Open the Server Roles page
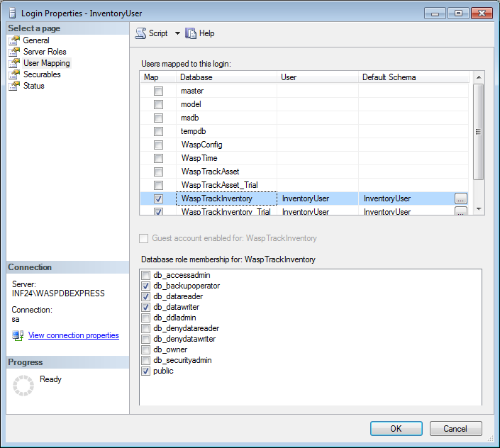500x448 pixels. pyautogui.click(x=45, y=52)
